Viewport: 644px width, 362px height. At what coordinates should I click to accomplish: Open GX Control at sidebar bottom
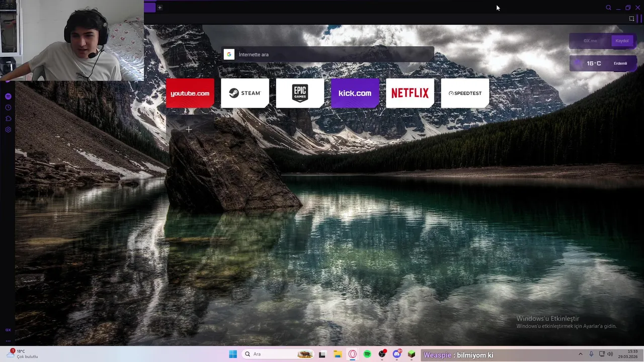pyautogui.click(x=8, y=330)
